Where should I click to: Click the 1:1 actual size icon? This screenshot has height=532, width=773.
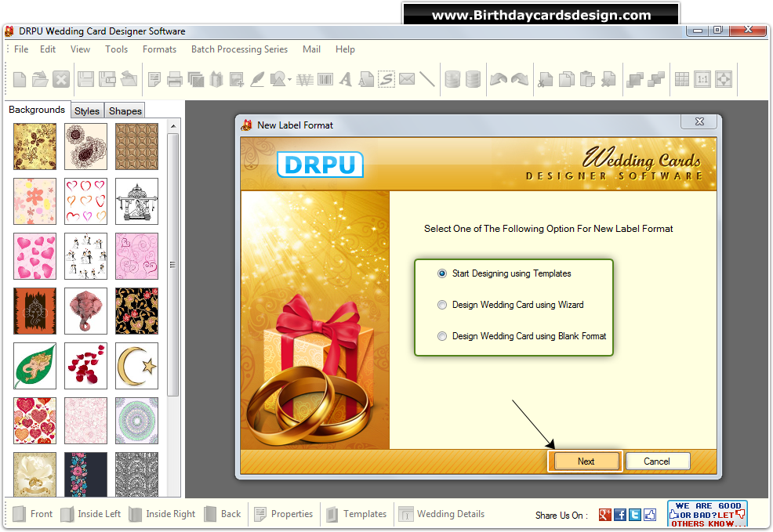coord(702,79)
